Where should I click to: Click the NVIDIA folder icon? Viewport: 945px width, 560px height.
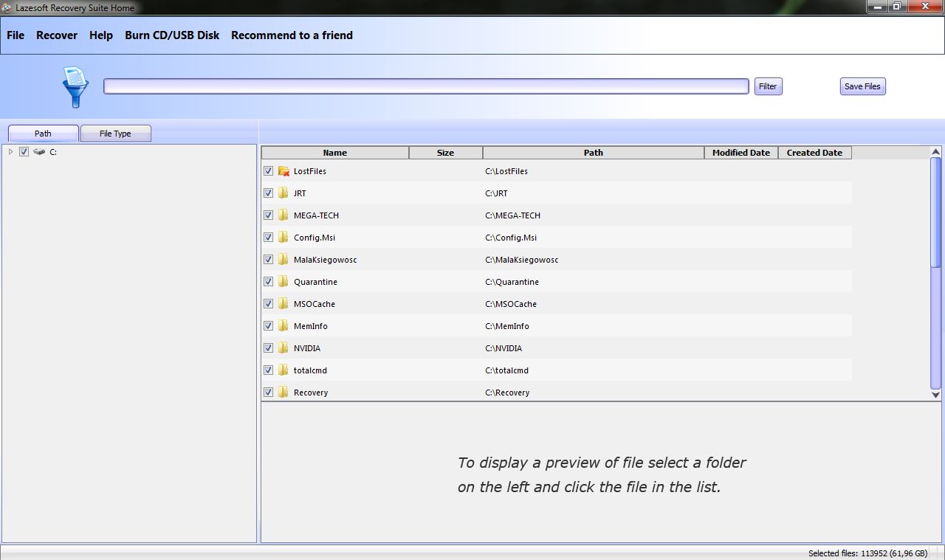pos(283,348)
